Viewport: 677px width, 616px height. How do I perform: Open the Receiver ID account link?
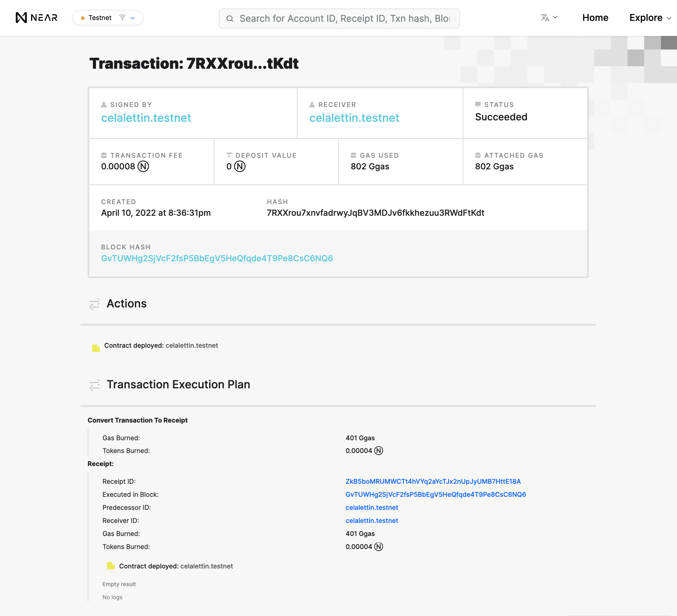[371, 521]
